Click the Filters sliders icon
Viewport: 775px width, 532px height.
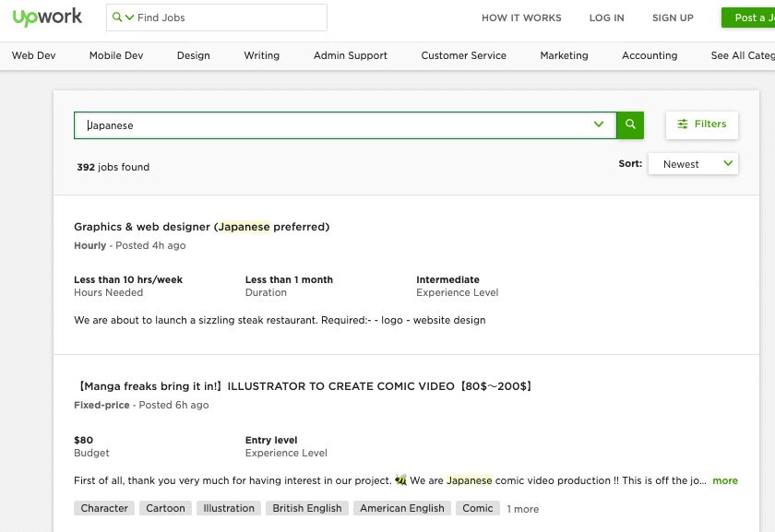click(683, 124)
